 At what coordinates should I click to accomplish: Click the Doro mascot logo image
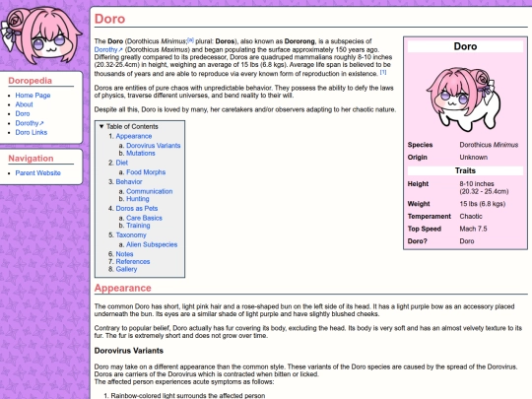[x=41, y=35]
